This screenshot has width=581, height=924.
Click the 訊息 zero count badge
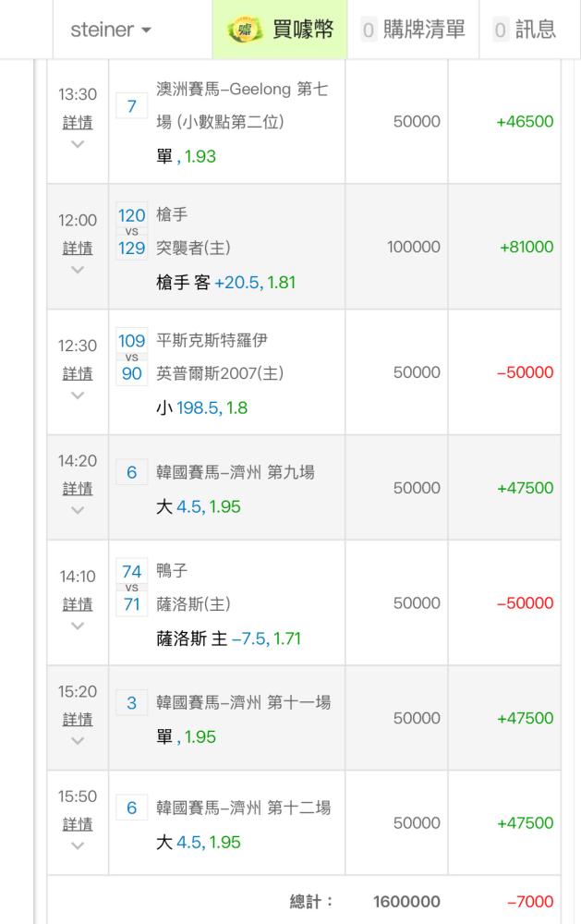tap(501, 30)
